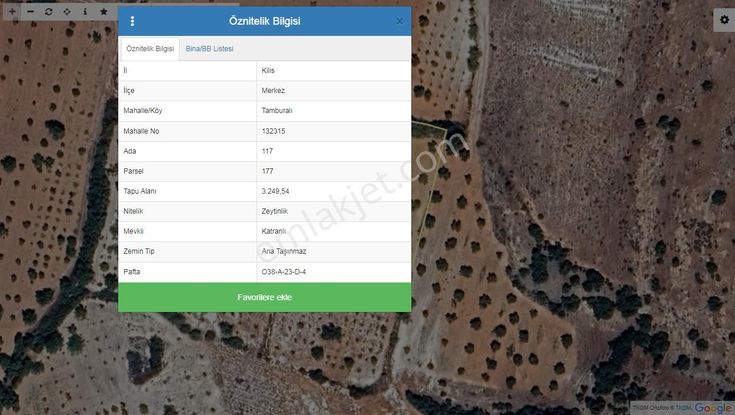Click the Nitelik label
Image resolution: width=735 pixels, height=415 pixels.
pos(133,211)
